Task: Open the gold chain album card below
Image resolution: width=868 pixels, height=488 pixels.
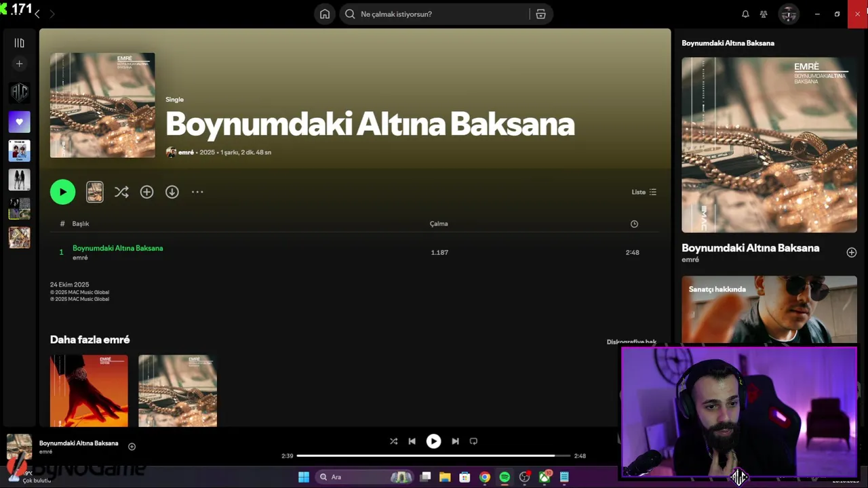Action: point(178,391)
